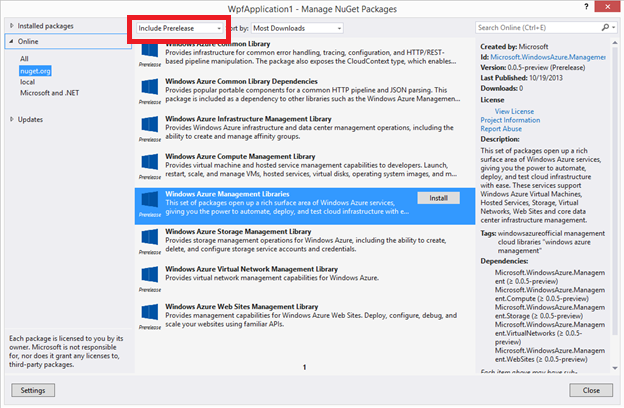Click the Virtual Network Management Library icon
This screenshot has height=408, width=624.
150,275
